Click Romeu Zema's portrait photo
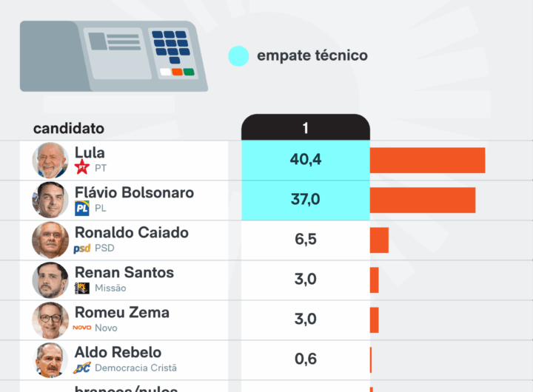This screenshot has height=392, width=533. pos(50,320)
